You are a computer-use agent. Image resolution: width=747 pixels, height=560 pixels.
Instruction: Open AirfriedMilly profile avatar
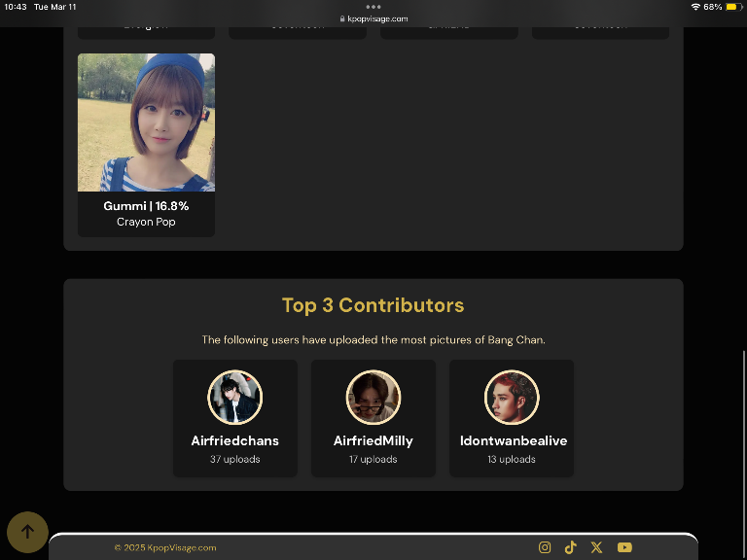[373, 397]
